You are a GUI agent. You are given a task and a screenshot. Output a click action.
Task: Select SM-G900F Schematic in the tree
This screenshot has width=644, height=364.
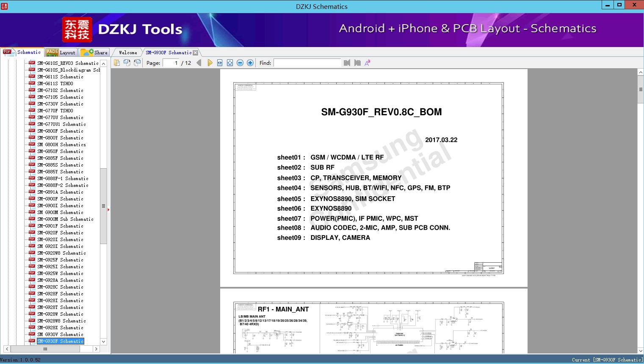pos(60,199)
